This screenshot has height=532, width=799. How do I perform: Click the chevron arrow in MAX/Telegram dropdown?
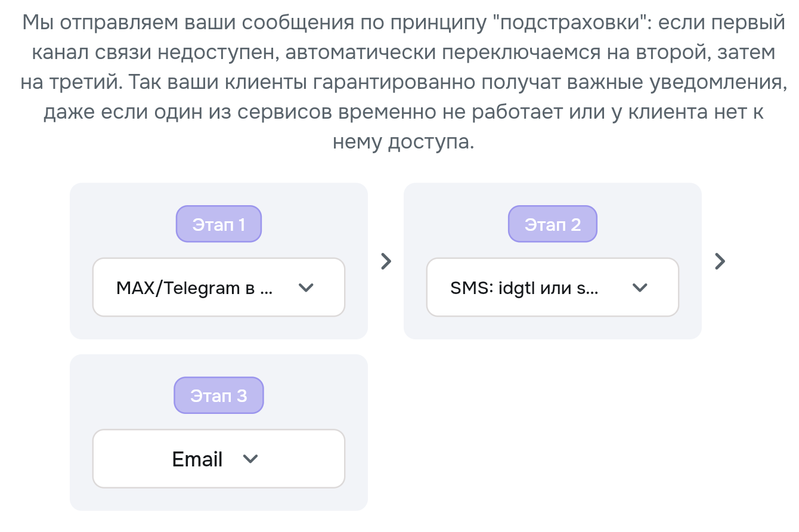point(305,287)
